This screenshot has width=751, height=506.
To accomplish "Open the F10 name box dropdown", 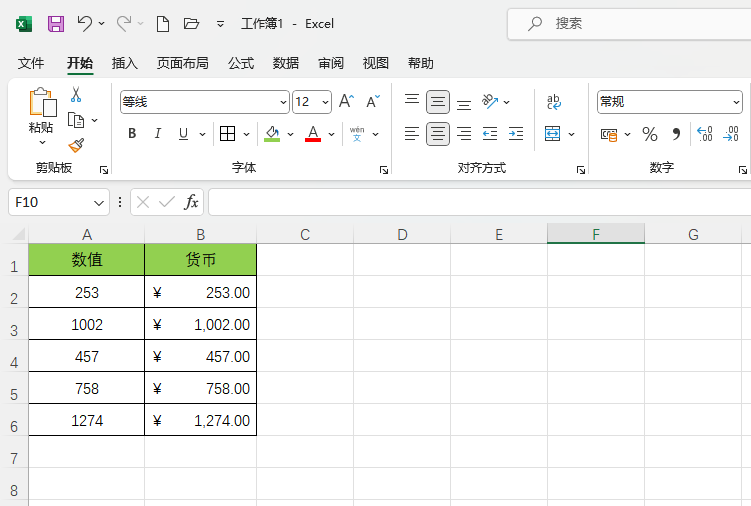I will (99, 203).
